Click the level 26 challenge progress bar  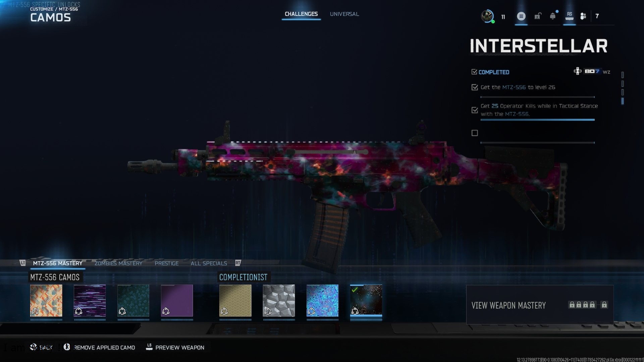coord(538,97)
